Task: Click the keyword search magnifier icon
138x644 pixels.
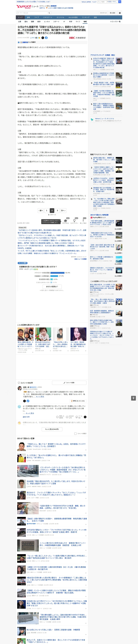Action: [49, 13]
